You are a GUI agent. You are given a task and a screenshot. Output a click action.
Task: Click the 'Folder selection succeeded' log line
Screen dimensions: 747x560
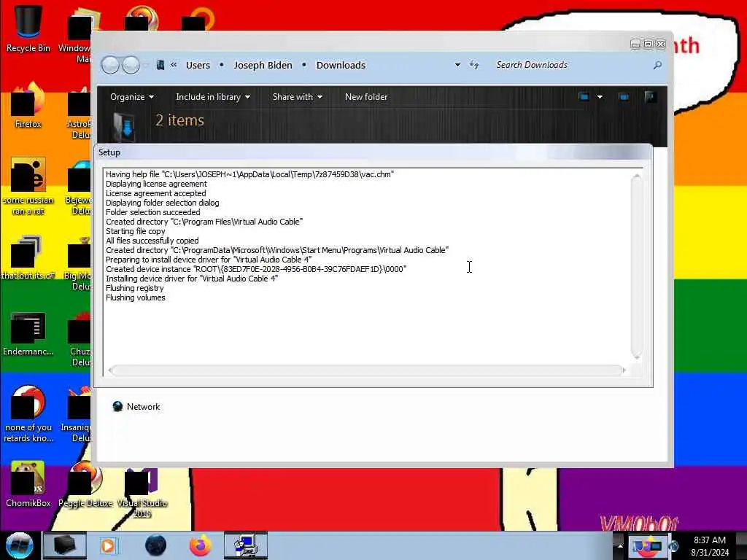click(153, 212)
